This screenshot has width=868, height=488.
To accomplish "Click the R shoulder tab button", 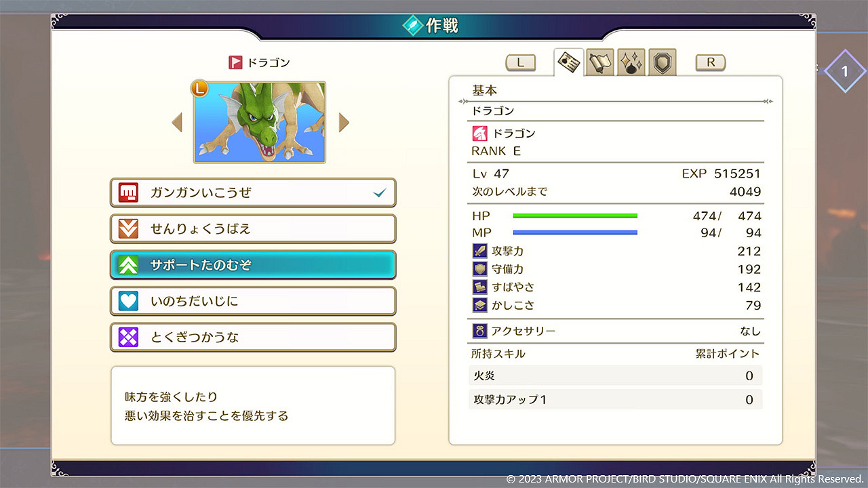I will point(711,62).
